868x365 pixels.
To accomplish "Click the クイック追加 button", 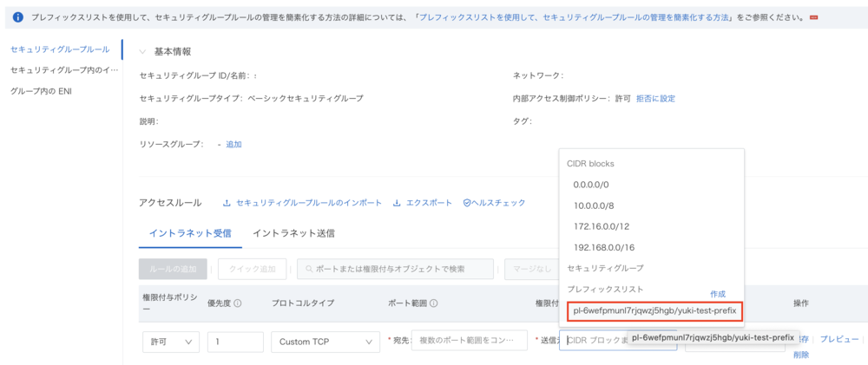I will 253,269.
